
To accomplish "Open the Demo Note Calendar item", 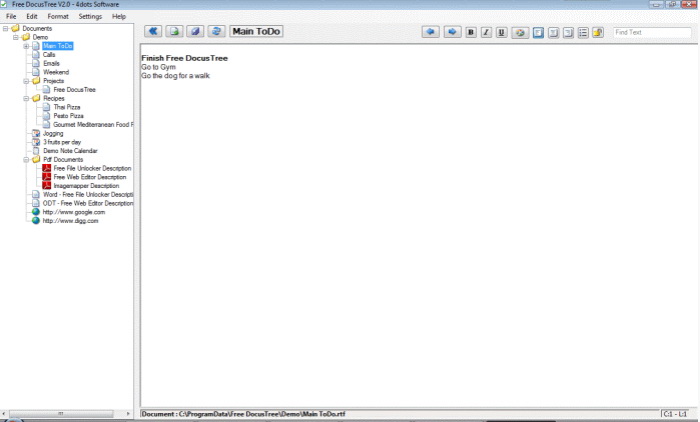I will point(70,150).
